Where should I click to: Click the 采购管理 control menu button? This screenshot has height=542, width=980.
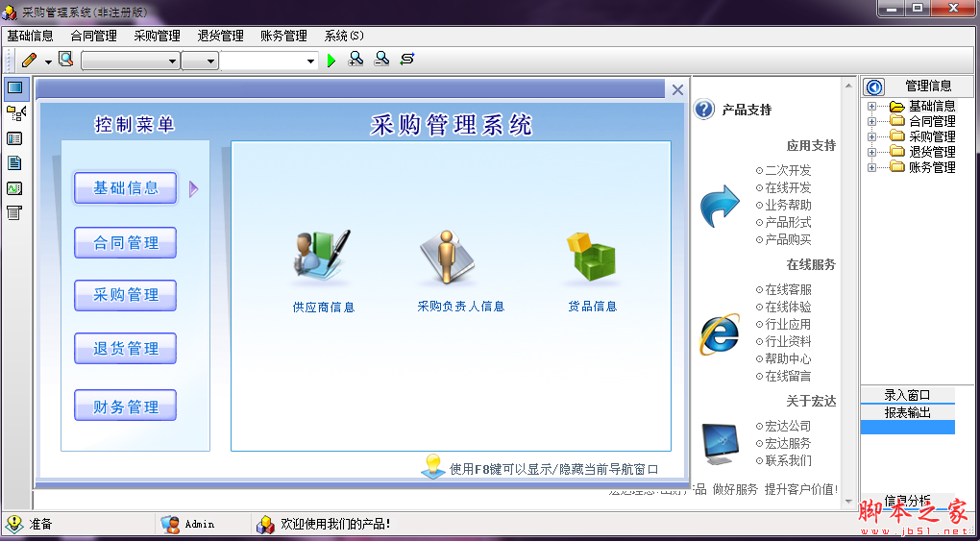pos(126,295)
